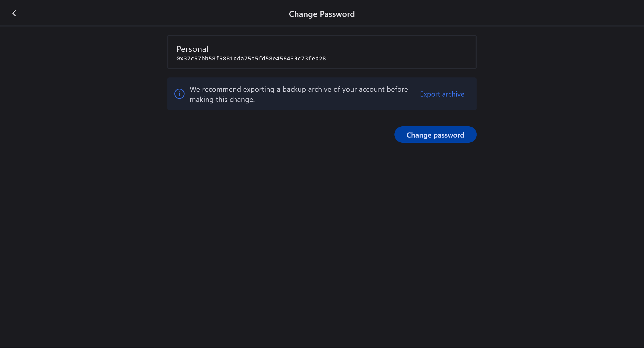The width and height of the screenshot is (644, 348).
Task: Click the first line of the backup recommendation
Action: 298,89
